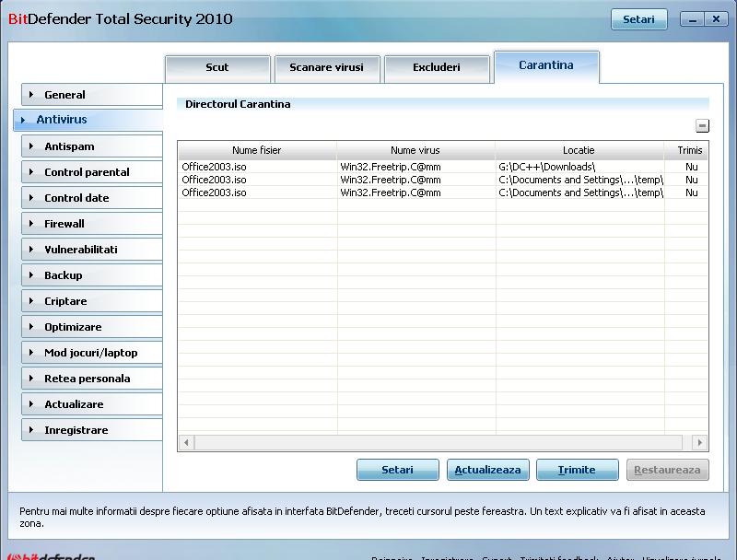
Task: Open the Excluderi tab
Action: 437,67
